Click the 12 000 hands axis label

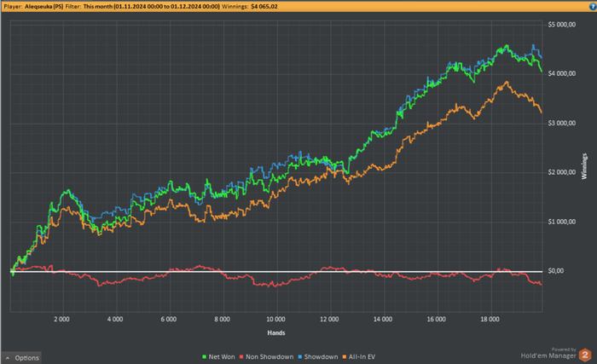click(x=329, y=319)
